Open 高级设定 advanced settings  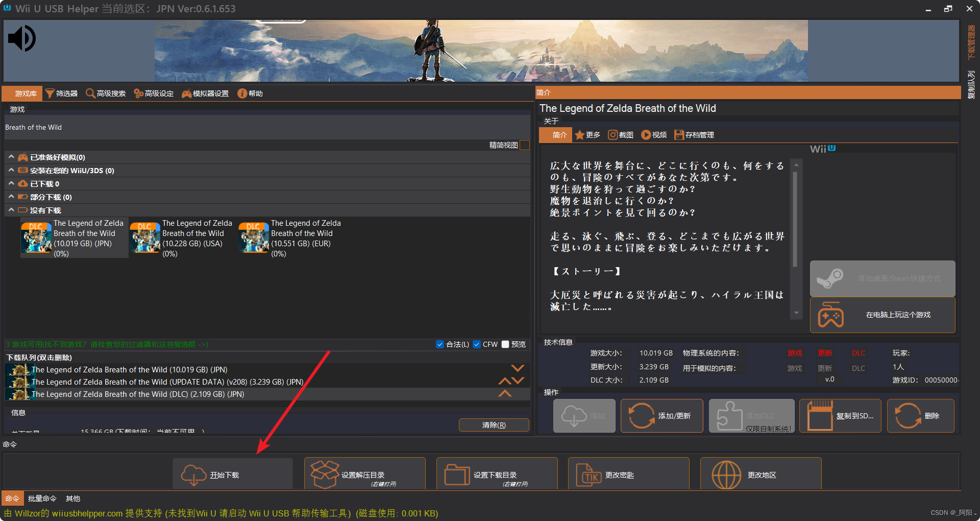(154, 93)
